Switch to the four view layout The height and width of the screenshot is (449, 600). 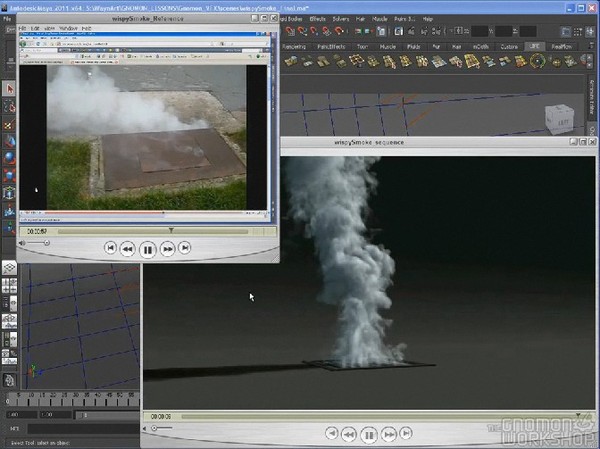[9, 286]
